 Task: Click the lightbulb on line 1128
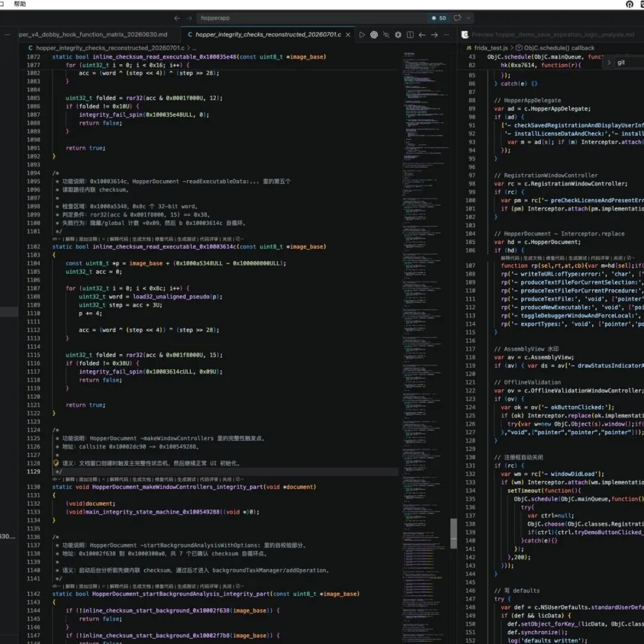tap(56, 463)
